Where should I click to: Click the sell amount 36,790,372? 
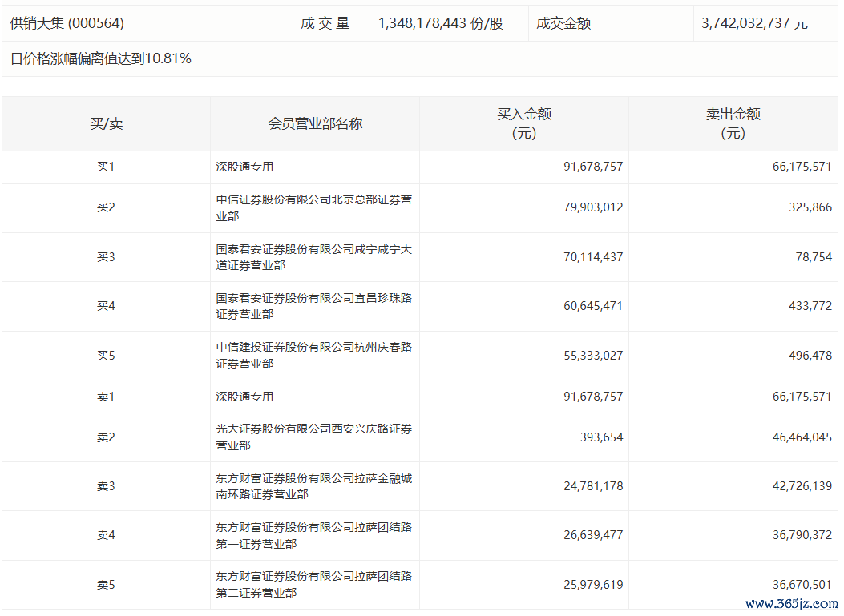pyautogui.click(x=802, y=535)
